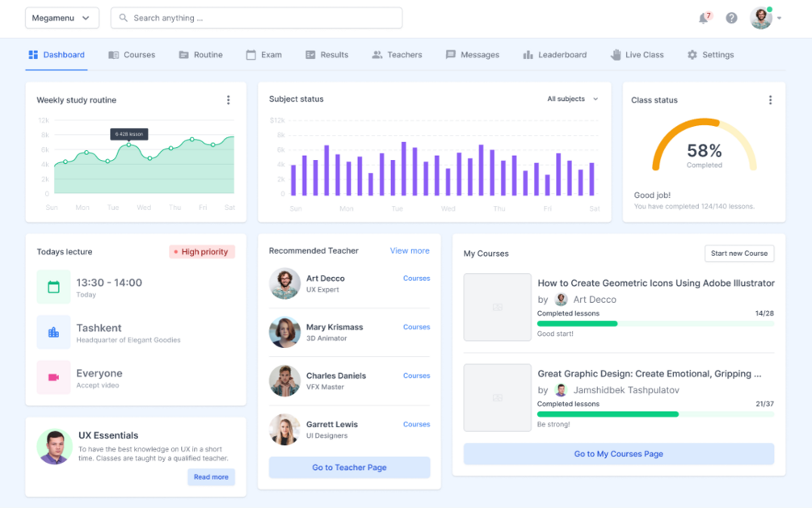Click the 21/37 Great Graphic Design progress bar
Image resolution: width=812 pixels, height=508 pixels.
(x=655, y=414)
